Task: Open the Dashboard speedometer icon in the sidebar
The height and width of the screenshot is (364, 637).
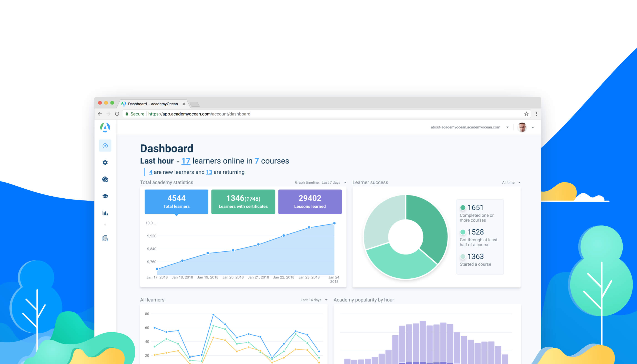Action: [x=105, y=146]
